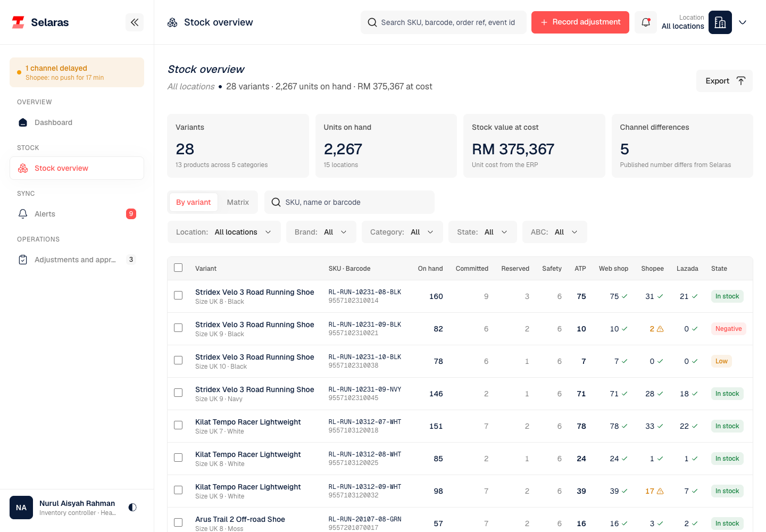Open the State filter dropdown
766x532 pixels.
(482, 232)
